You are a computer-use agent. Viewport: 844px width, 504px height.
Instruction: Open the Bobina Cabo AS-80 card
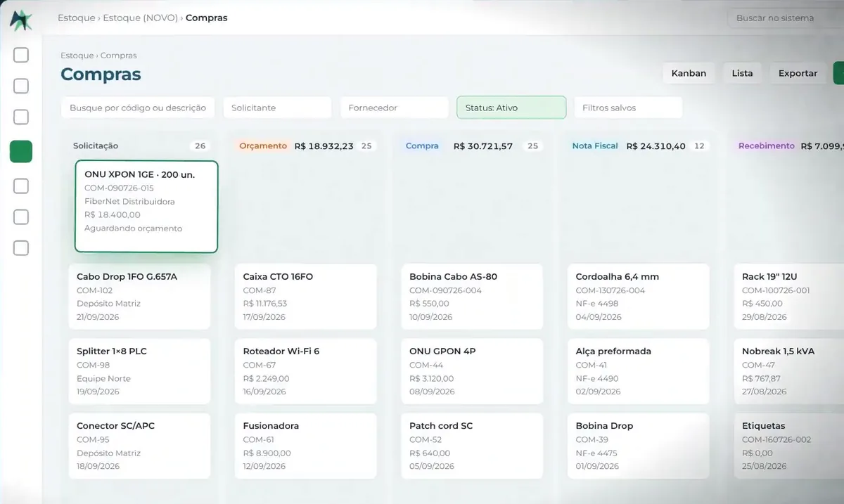(472, 297)
